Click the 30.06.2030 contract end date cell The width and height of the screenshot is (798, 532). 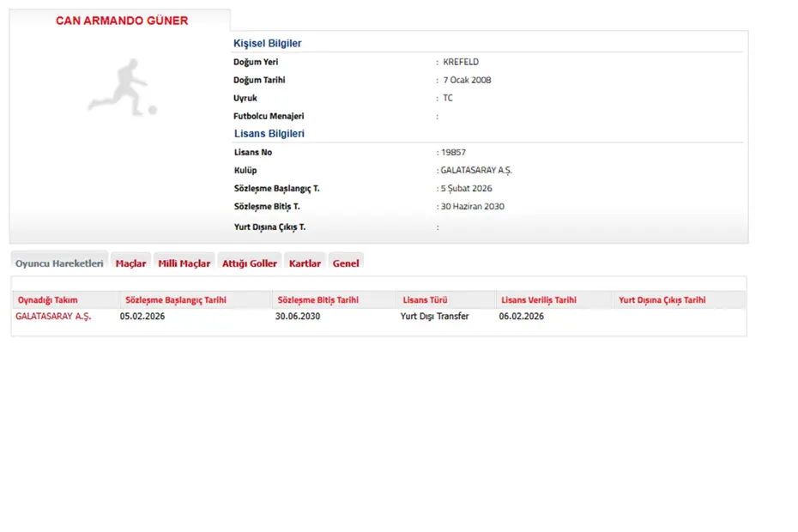298,316
